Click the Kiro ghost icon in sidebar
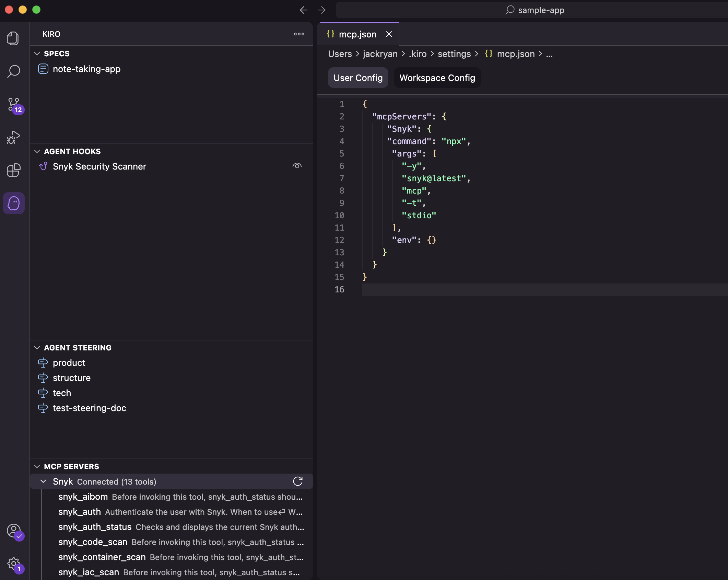Viewport: 728px width, 580px height. [14, 203]
